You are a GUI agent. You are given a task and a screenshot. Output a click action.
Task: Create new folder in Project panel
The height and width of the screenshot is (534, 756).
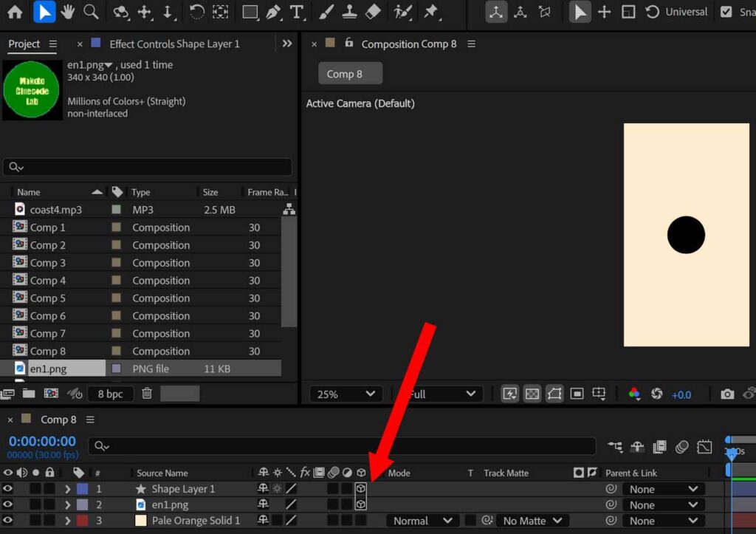coord(29,394)
